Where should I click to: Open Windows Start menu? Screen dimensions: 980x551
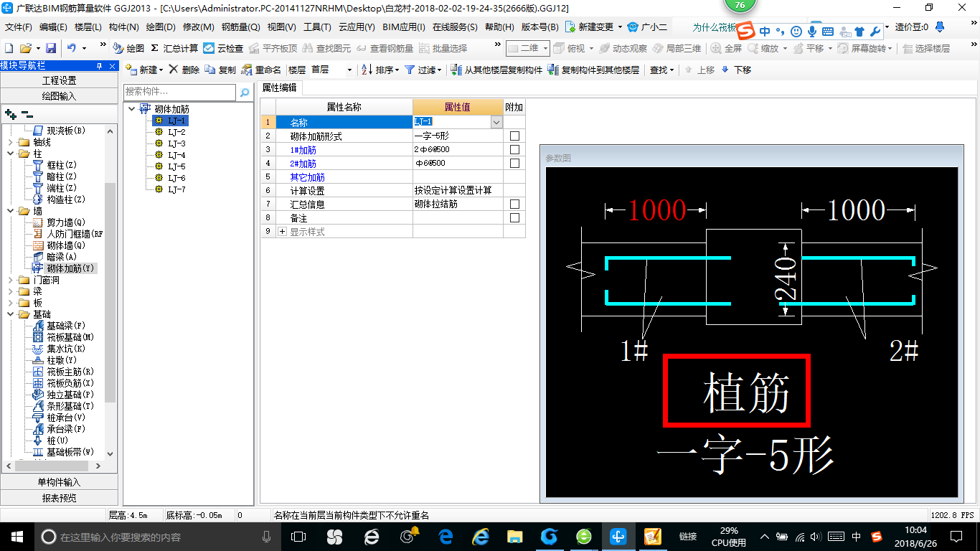point(16,536)
